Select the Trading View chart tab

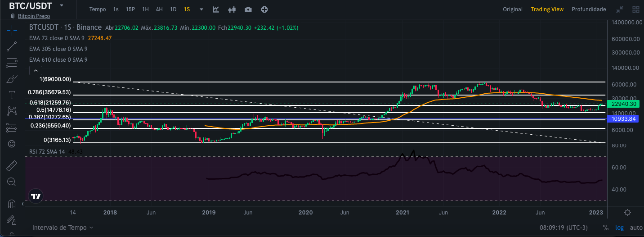click(x=547, y=9)
